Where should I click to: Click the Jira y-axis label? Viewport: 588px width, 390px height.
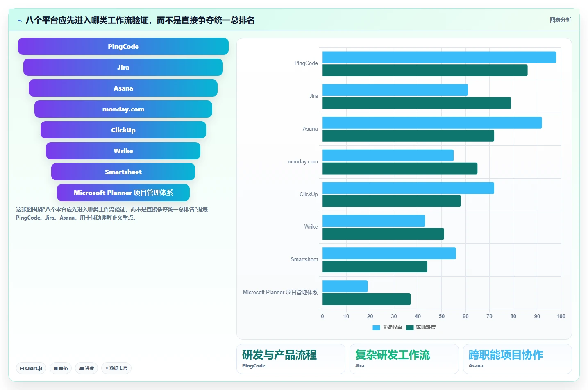pyautogui.click(x=313, y=96)
